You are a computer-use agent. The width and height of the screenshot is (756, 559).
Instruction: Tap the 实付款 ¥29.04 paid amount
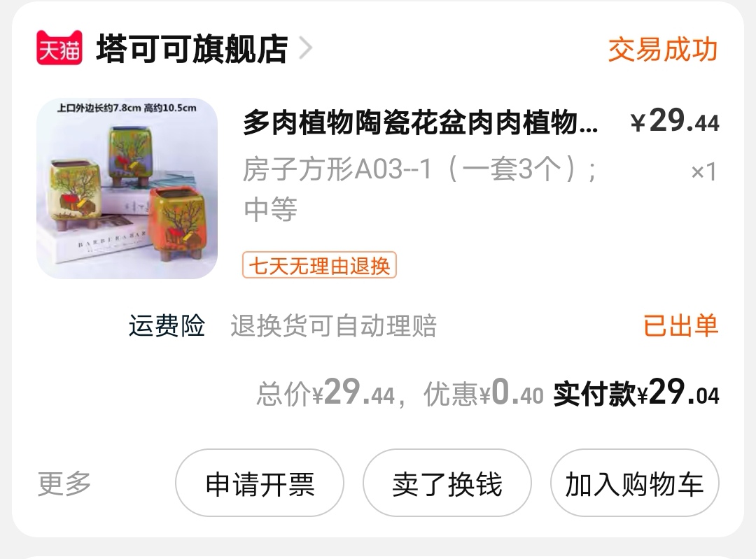point(636,392)
